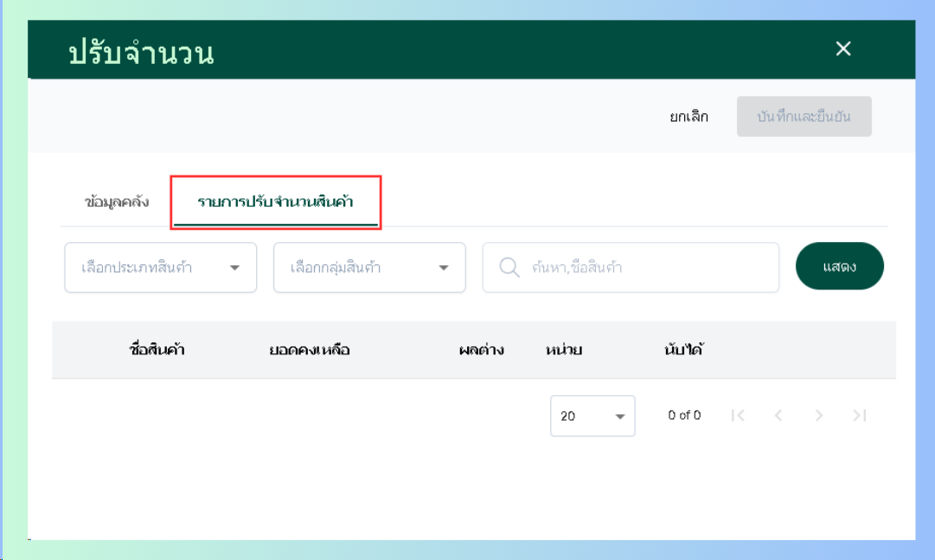Image resolution: width=935 pixels, height=560 pixels.
Task: Click the นับได้ column header
Action: click(683, 350)
